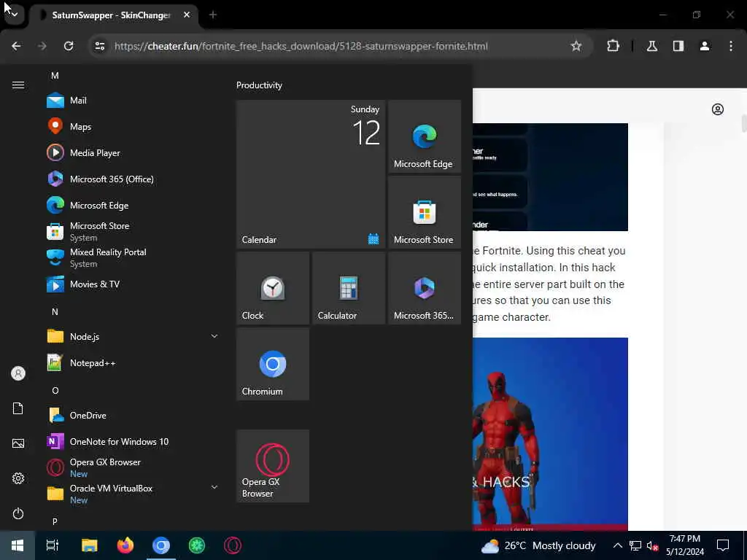Open the Clock tile
Screen dimensions: 747x560
[273, 288]
